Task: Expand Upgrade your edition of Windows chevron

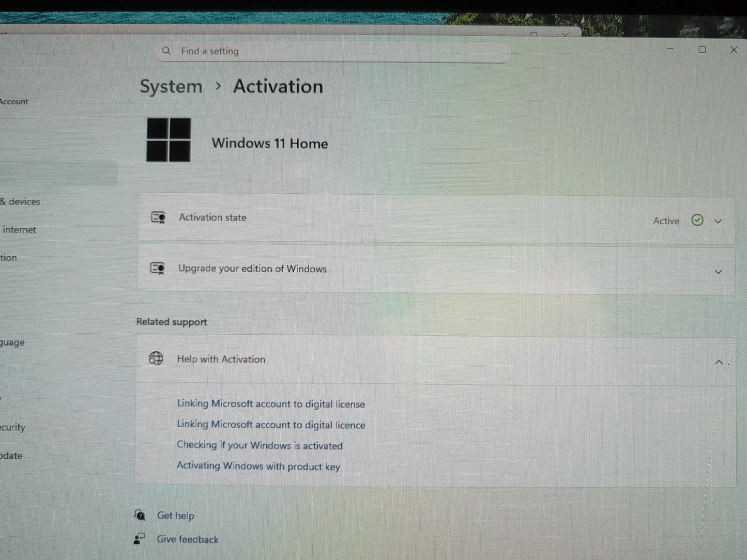Action: (x=718, y=272)
